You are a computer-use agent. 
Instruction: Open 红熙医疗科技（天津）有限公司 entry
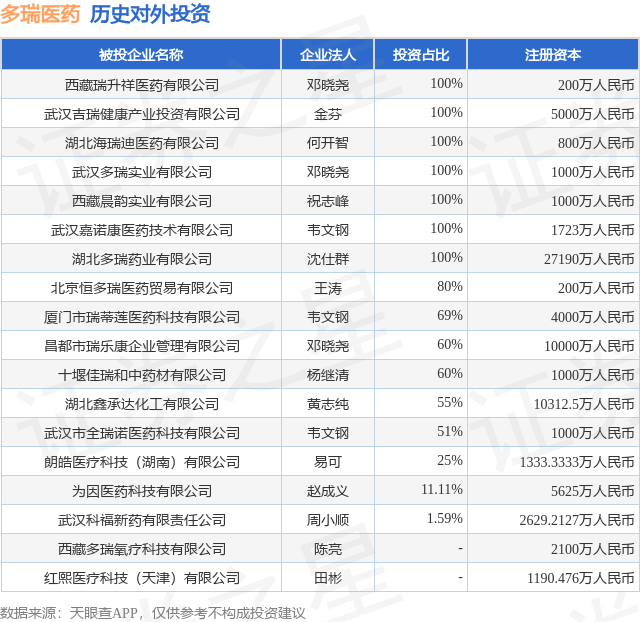click(142, 578)
